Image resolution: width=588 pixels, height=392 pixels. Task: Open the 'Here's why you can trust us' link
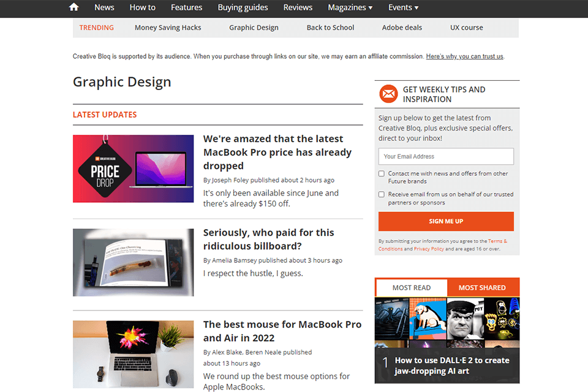(465, 56)
